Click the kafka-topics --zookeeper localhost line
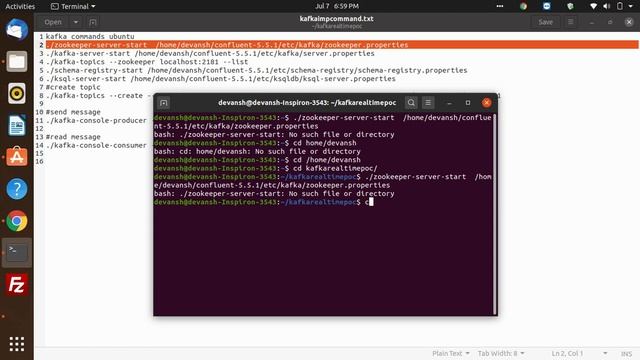Image resolution: width=640 pixels, height=360 pixels. coord(147,62)
